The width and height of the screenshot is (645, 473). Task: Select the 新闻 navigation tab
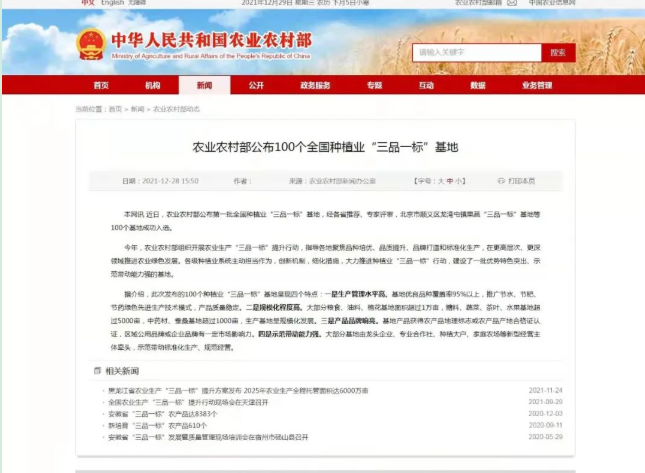203,85
